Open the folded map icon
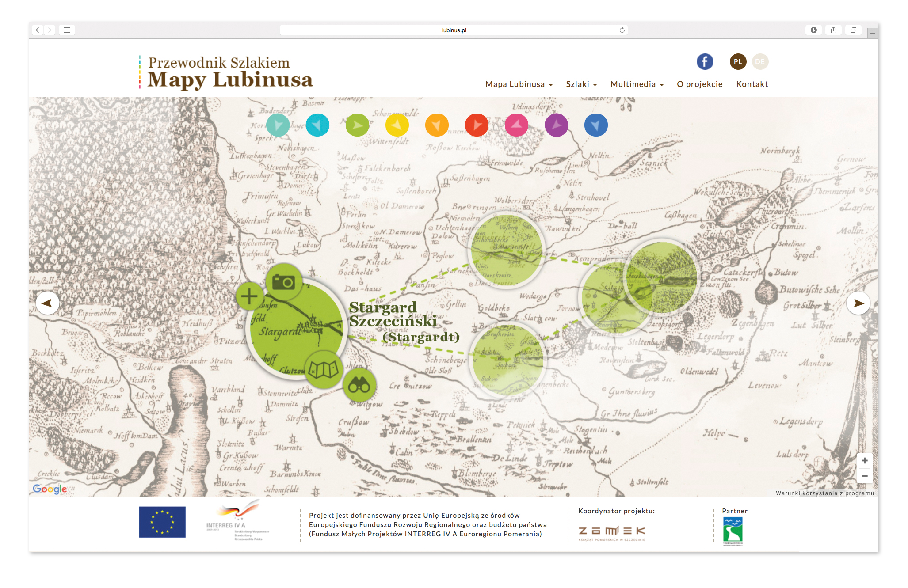 pos(324,369)
